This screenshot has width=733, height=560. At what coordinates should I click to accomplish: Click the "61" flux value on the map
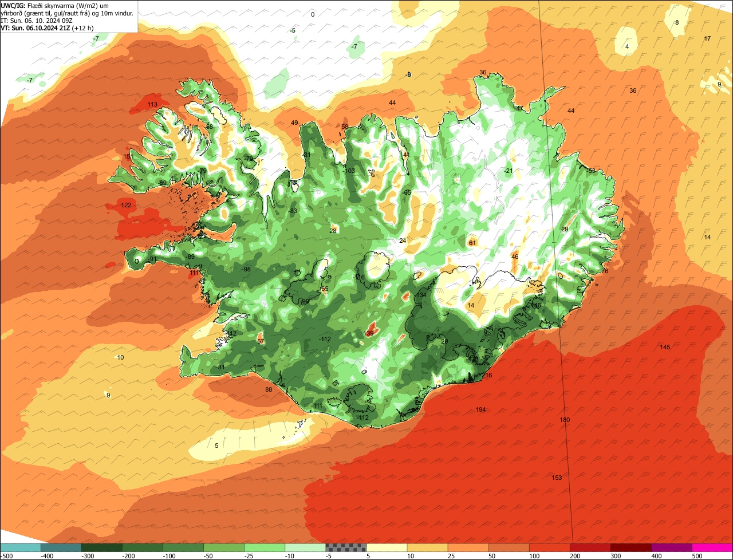[x=472, y=243]
